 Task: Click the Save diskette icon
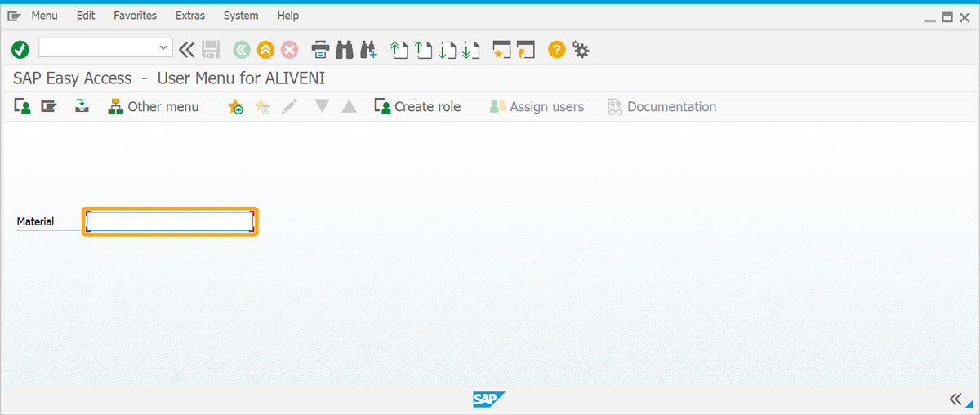(x=211, y=50)
